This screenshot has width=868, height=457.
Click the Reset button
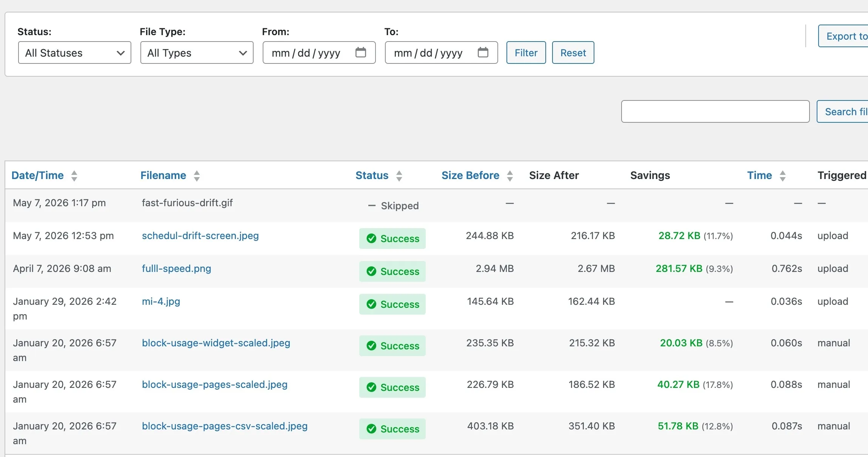pyautogui.click(x=573, y=53)
